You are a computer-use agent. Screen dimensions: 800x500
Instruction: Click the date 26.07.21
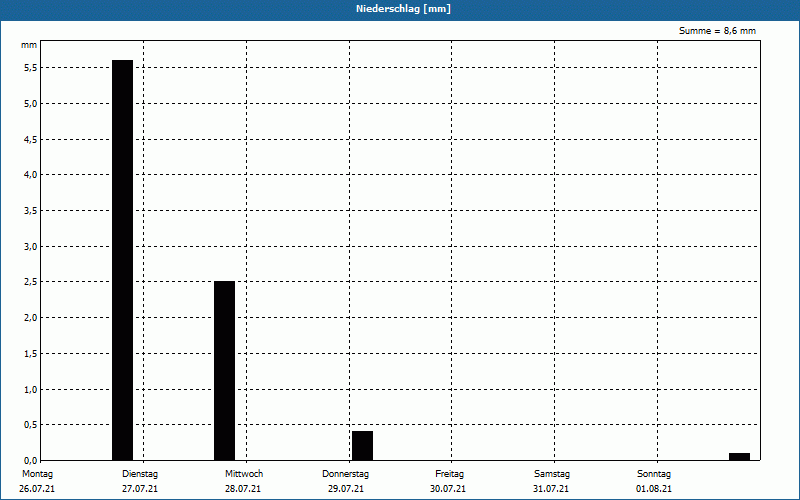37,489
